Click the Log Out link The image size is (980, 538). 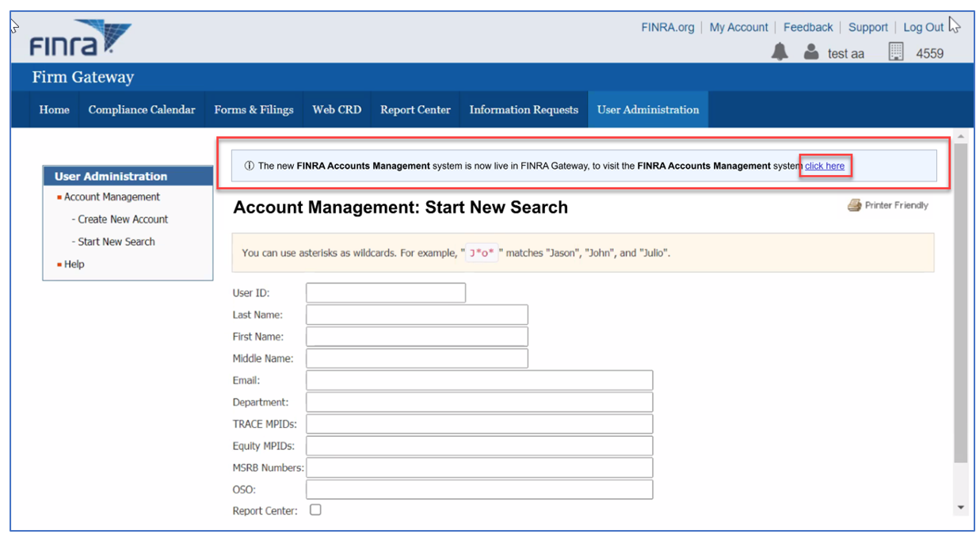pos(923,27)
